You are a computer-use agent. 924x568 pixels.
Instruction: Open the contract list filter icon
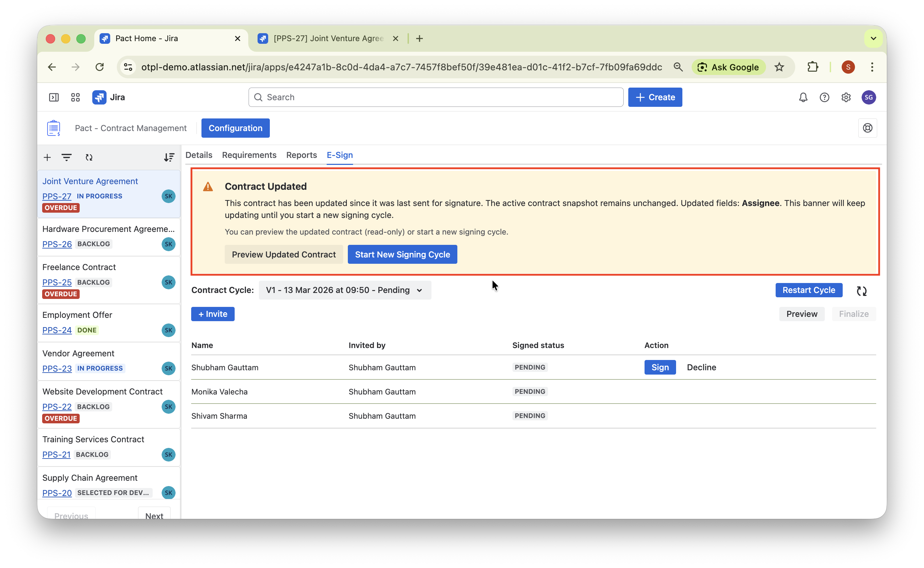tap(66, 157)
